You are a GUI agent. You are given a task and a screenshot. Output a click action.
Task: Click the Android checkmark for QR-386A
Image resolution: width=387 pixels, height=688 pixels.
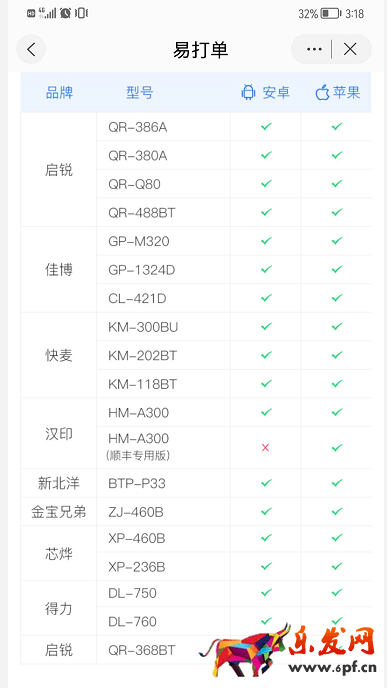point(266,127)
